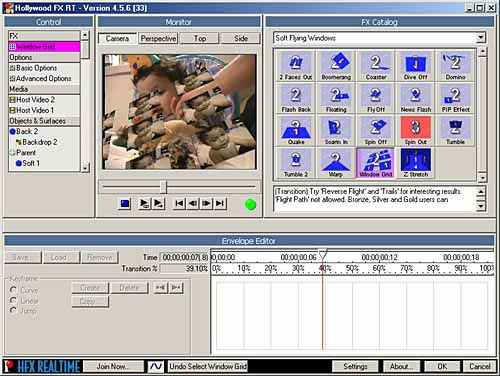Click the description text scroll down arrow
This screenshot has width=500, height=376.
pyautogui.click(x=481, y=207)
